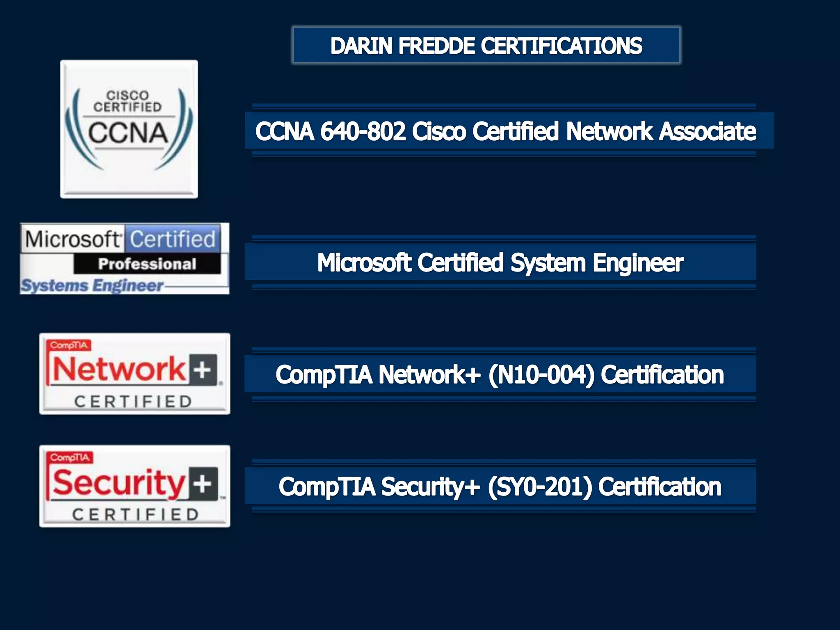Click the black Professional label on Microsoft badge
840x630 pixels.
coord(147,264)
